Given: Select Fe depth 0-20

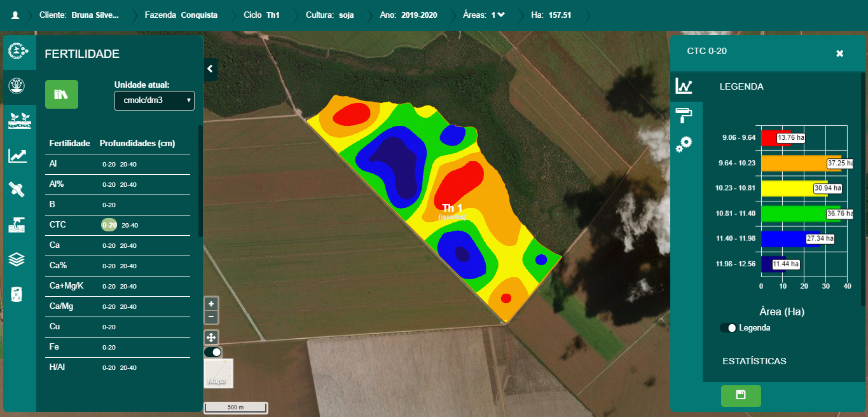Looking at the screenshot, I should [109, 348].
